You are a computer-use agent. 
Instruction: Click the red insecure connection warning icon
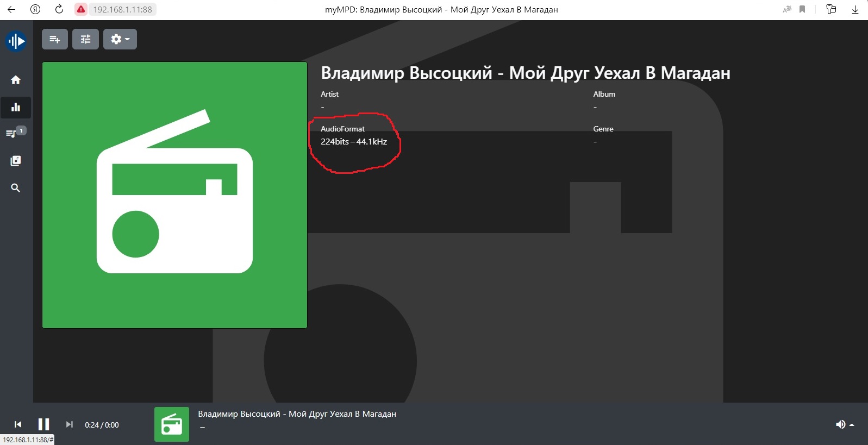coord(80,9)
